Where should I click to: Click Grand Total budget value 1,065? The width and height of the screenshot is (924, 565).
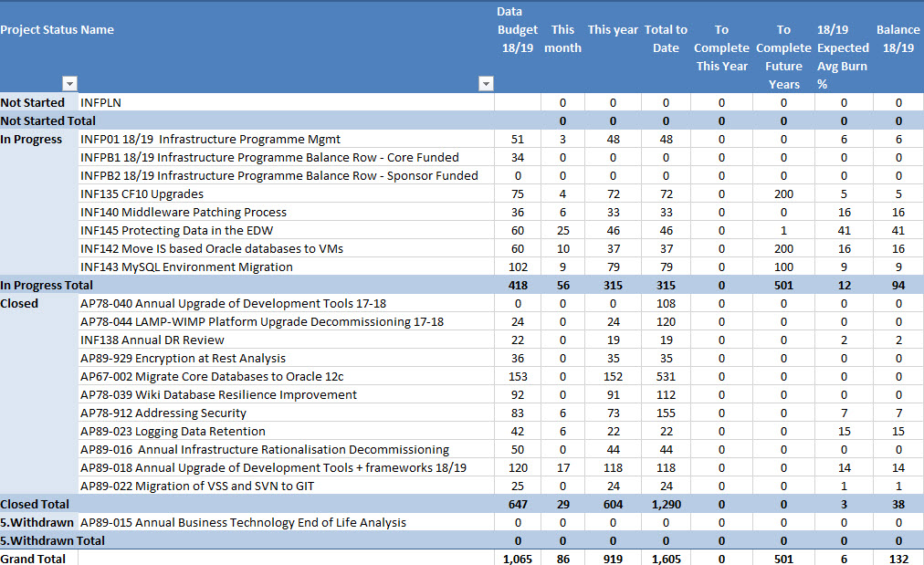518,559
